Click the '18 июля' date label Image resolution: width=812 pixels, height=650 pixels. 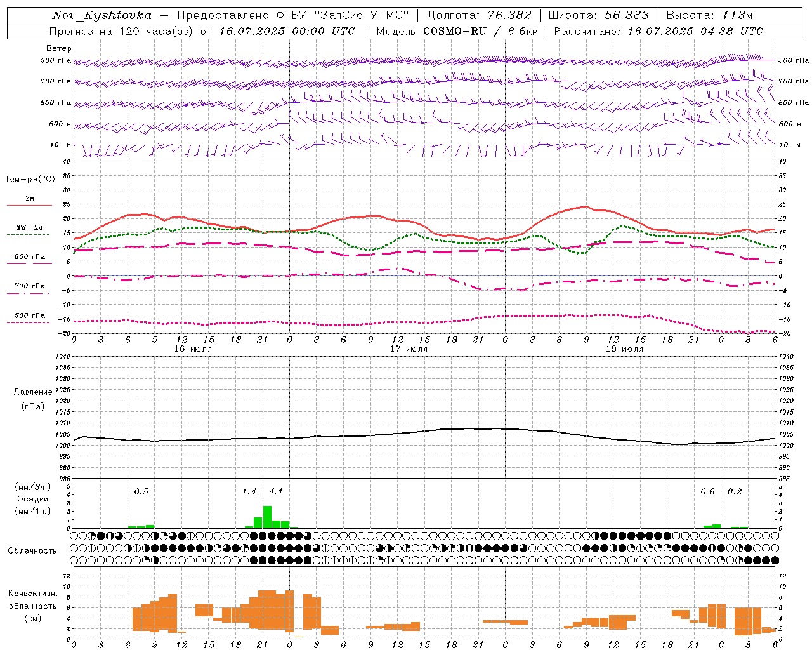click(624, 349)
